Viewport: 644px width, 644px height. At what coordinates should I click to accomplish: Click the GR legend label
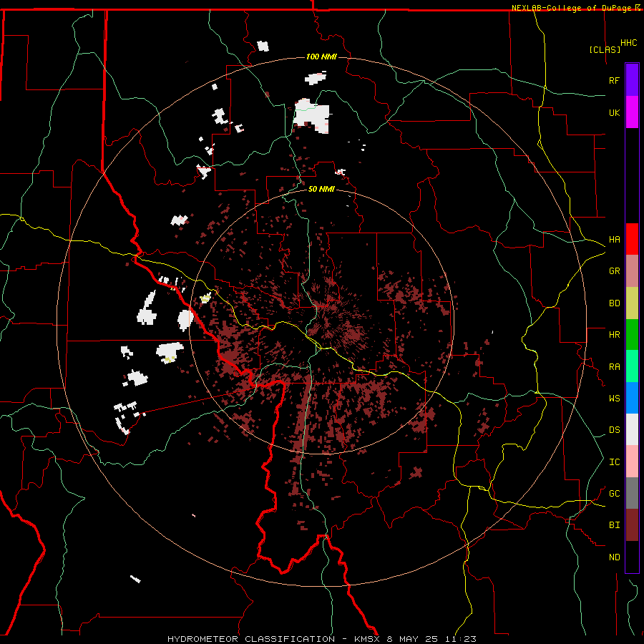pyautogui.click(x=614, y=271)
